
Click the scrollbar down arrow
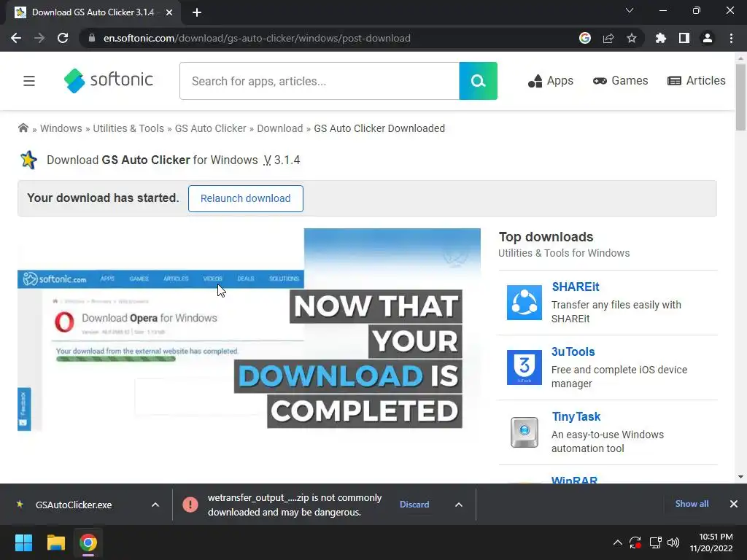pyautogui.click(x=740, y=476)
